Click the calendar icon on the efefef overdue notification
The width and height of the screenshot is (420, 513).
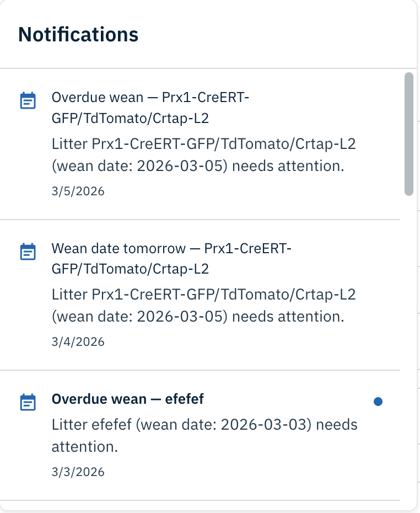coord(28,403)
